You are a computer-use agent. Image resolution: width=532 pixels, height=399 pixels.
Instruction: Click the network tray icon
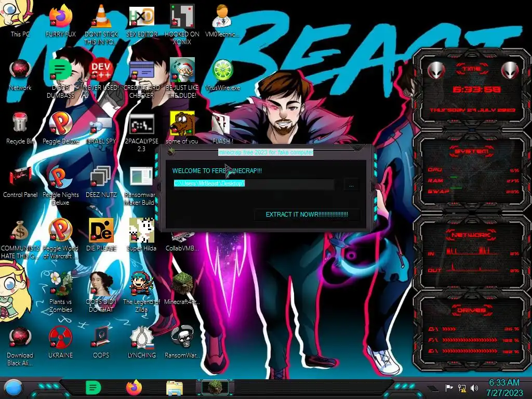pos(461,388)
